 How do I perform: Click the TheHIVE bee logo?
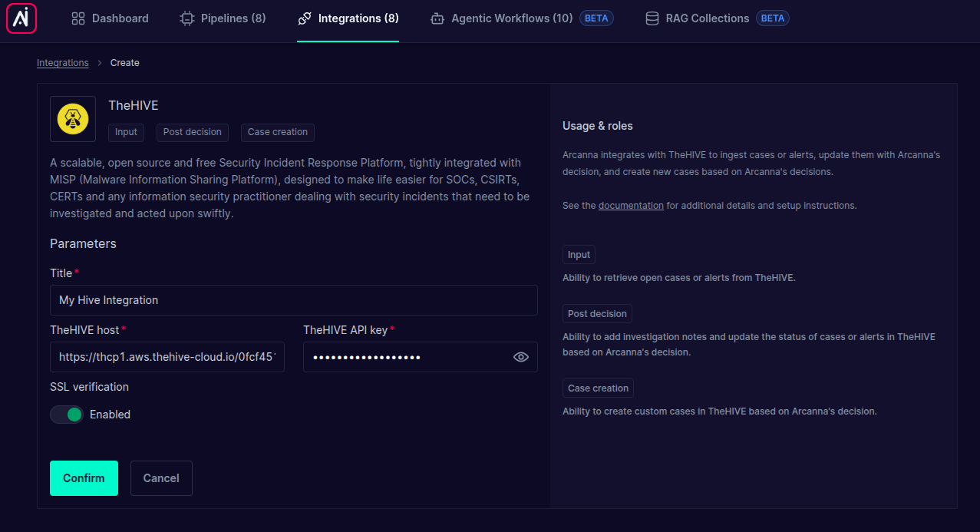point(73,119)
